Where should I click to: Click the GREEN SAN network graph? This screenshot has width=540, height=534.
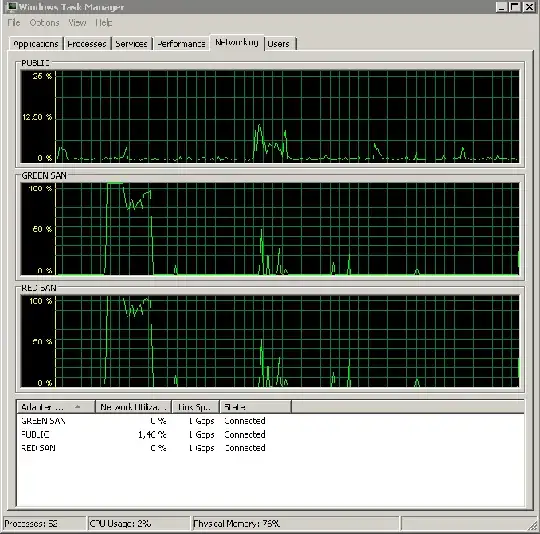(270, 229)
